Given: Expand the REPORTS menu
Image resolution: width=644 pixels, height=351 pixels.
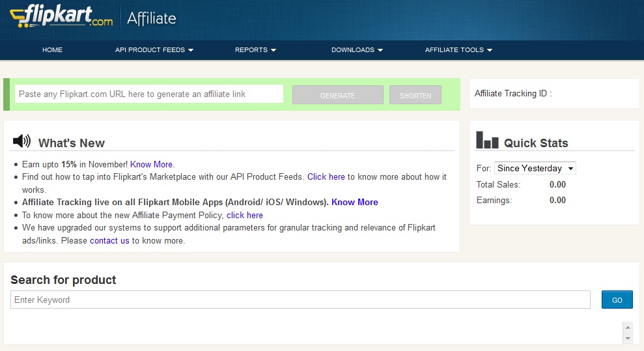Looking at the screenshot, I should [255, 49].
